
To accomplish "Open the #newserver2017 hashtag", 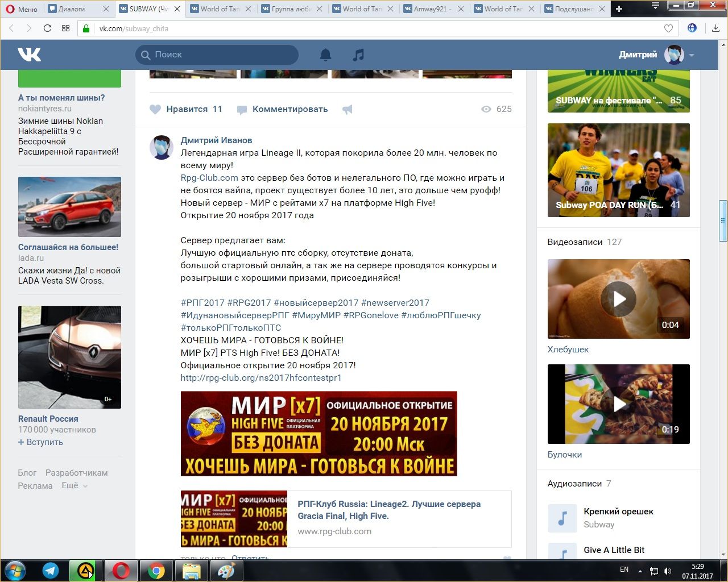I will tap(395, 303).
